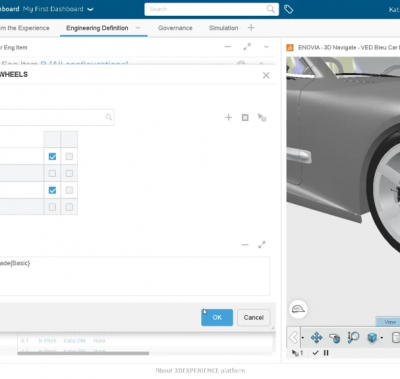Confirm the dialog with the OK button
This screenshot has height=379, width=400.
[x=217, y=317]
